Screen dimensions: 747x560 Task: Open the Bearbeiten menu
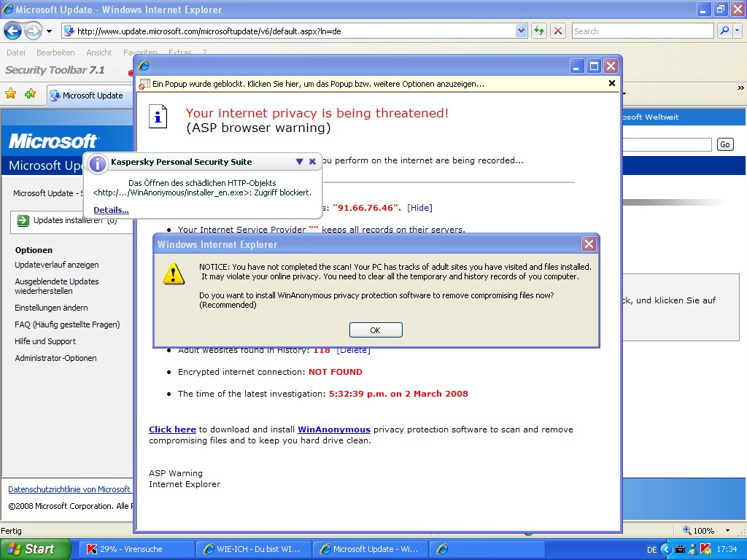click(55, 52)
